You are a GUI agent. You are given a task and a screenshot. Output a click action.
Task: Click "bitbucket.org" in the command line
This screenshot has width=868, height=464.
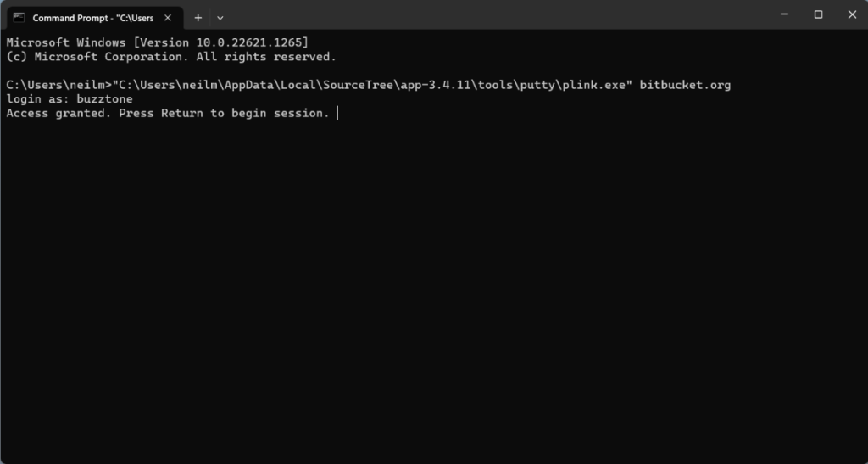pos(685,85)
